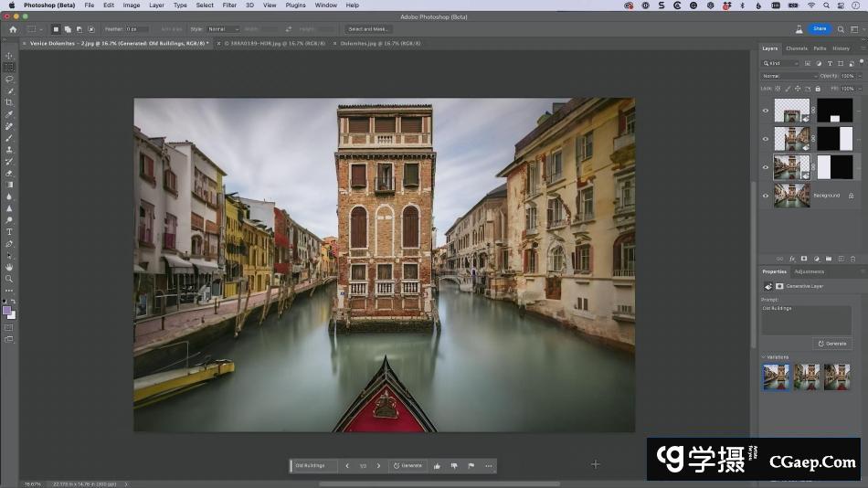Select the Move tool
Image resolution: width=868 pixels, height=488 pixels.
pos(9,56)
